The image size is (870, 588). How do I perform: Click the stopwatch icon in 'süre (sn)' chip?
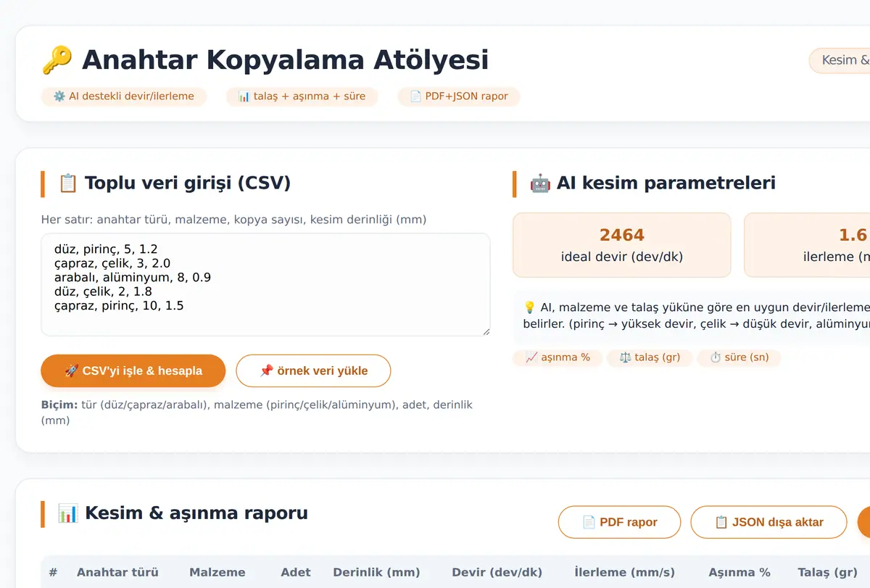[715, 357]
